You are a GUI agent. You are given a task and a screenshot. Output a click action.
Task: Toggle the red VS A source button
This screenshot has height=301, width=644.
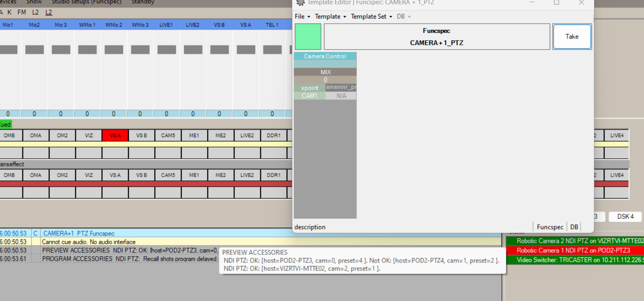click(115, 135)
